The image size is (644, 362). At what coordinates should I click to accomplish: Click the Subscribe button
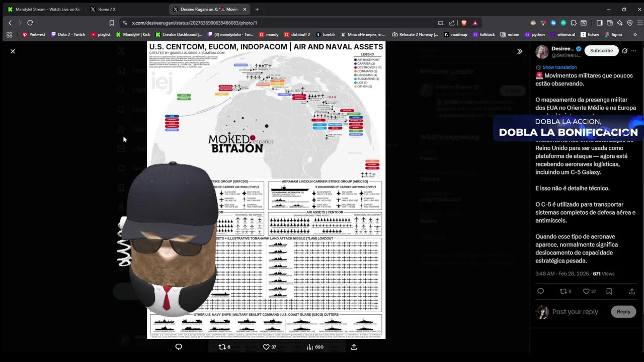point(601,51)
